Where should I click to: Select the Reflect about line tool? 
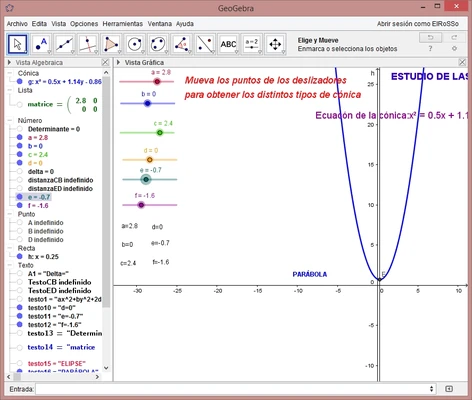click(205, 44)
